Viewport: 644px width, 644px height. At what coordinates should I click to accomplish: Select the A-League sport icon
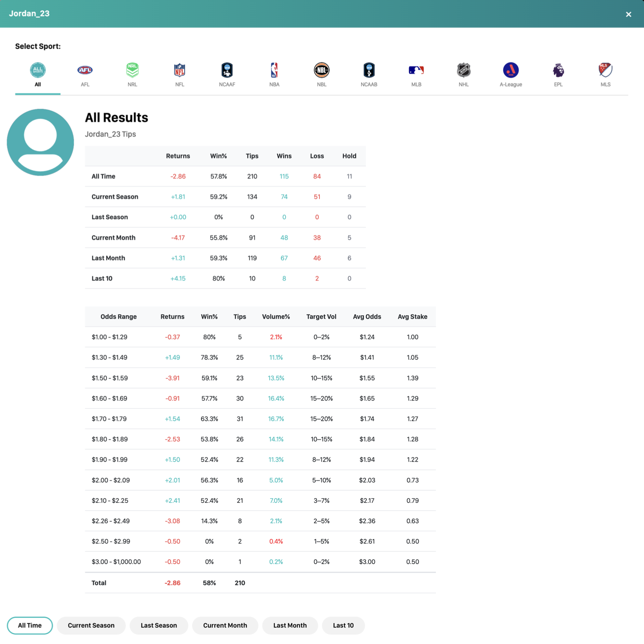(x=511, y=70)
